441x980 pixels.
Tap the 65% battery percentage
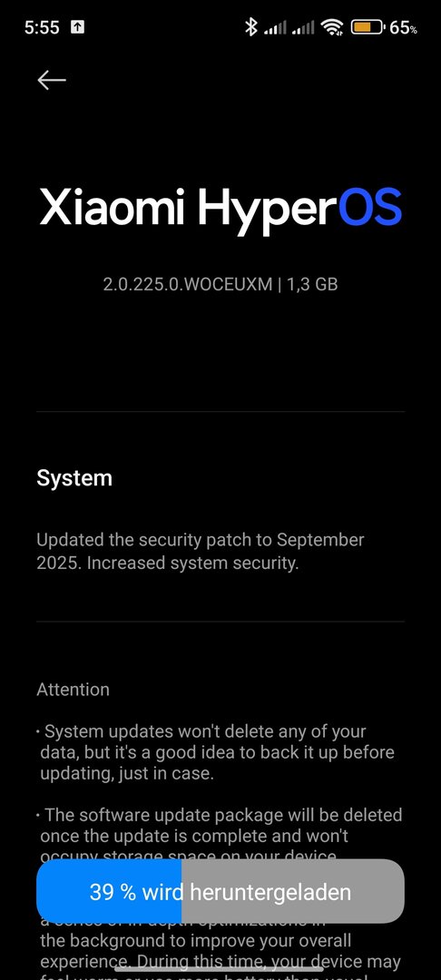pyautogui.click(x=404, y=27)
